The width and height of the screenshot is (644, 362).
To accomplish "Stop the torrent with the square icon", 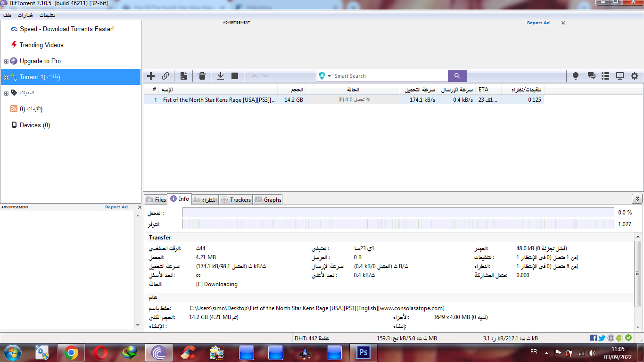I will click(235, 76).
